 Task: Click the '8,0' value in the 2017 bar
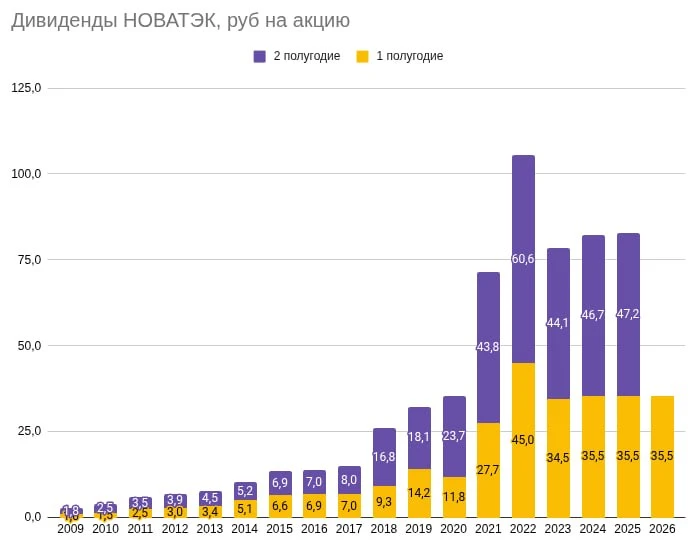349,480
